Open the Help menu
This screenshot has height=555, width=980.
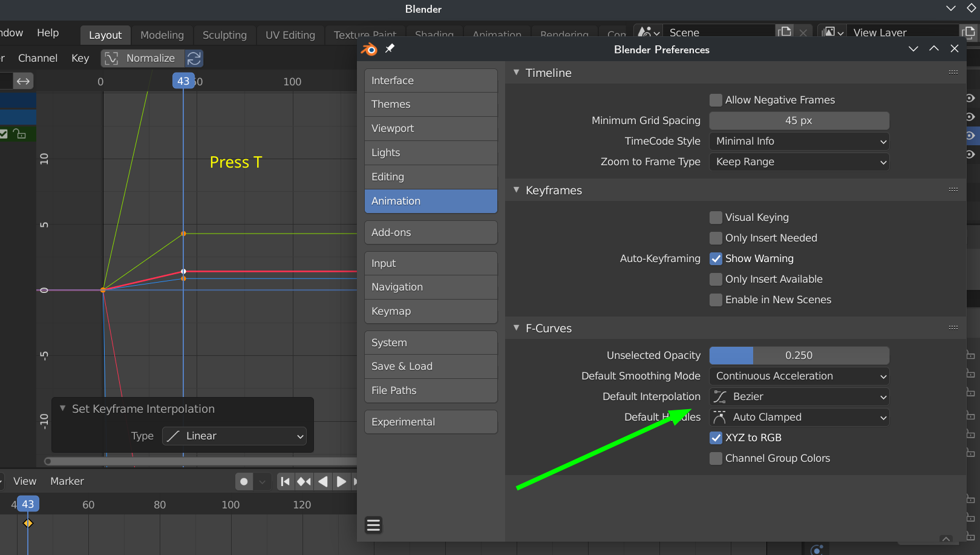48,33
